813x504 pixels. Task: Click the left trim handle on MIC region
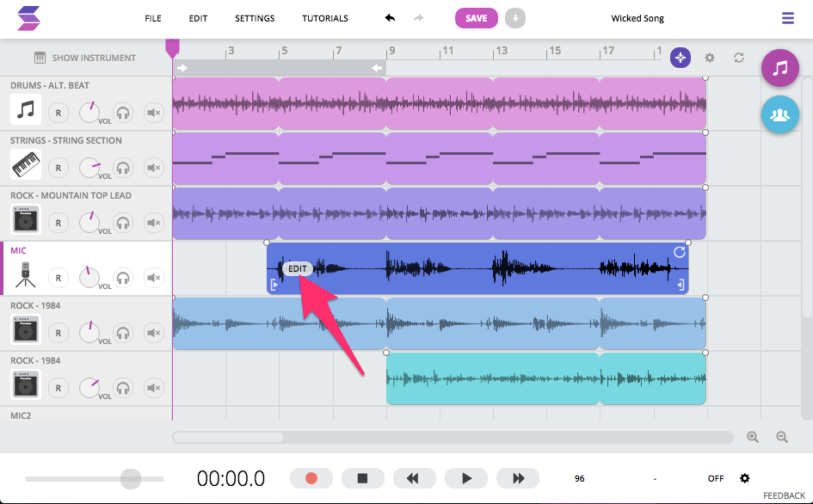274,284
